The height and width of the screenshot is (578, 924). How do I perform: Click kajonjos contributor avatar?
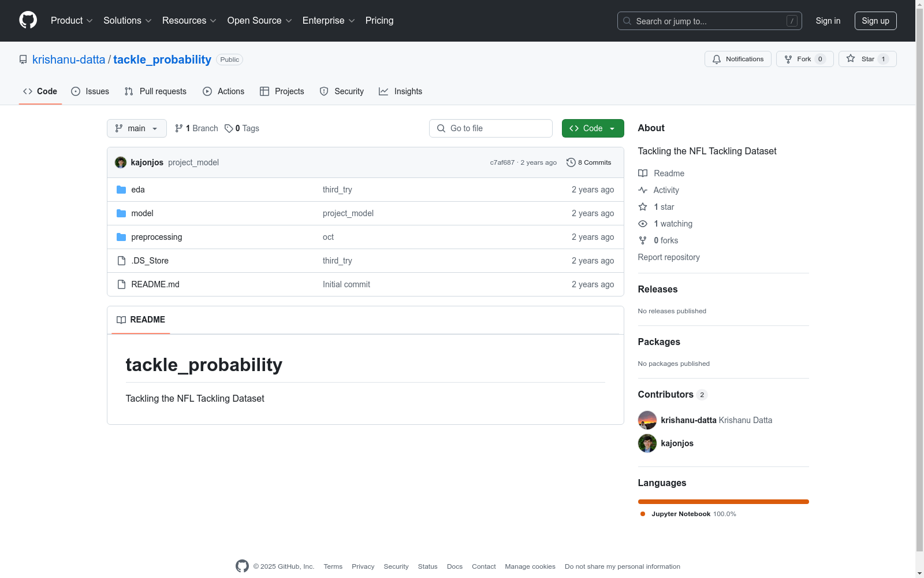coord(647,443)
